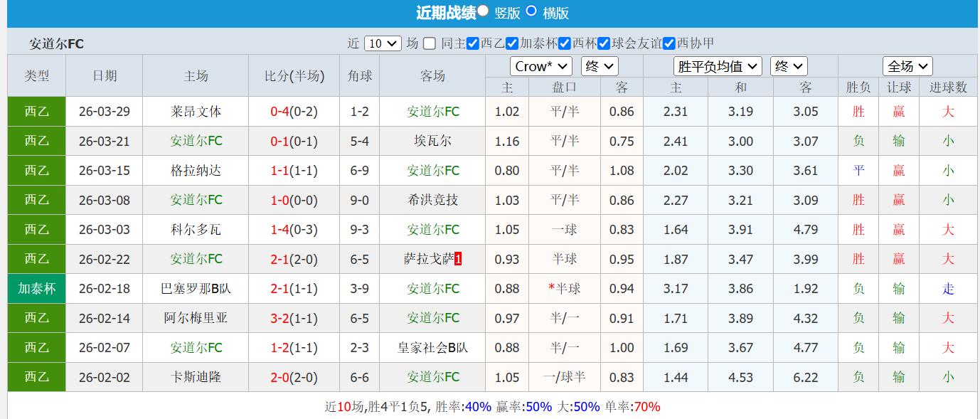Open the 全场 dropdown

[908, 65]
